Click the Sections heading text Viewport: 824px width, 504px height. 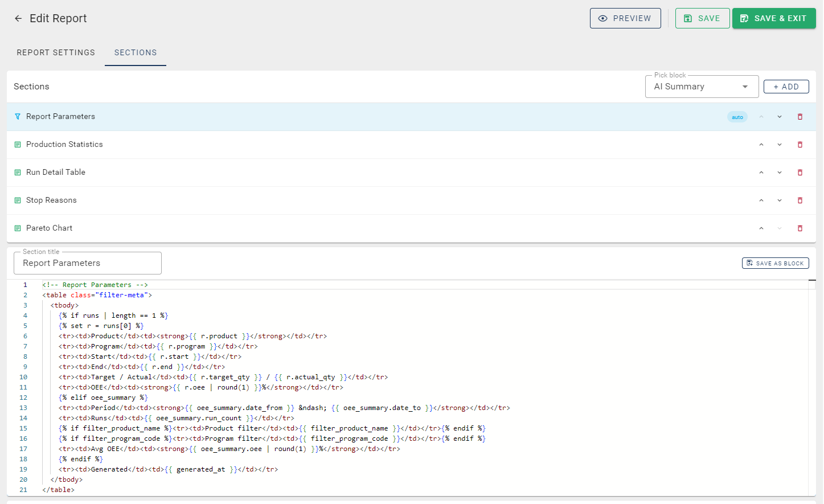click(31, 87)
